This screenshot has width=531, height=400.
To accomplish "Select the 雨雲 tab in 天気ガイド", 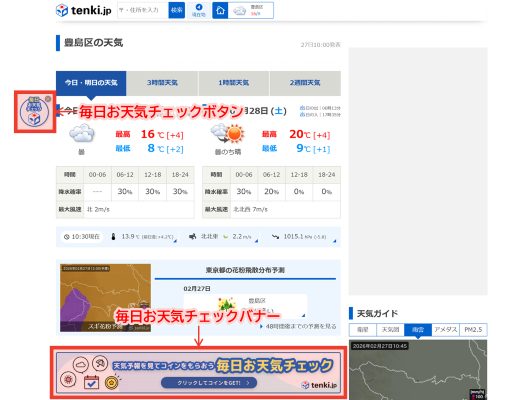I will [x=418, y=330].
